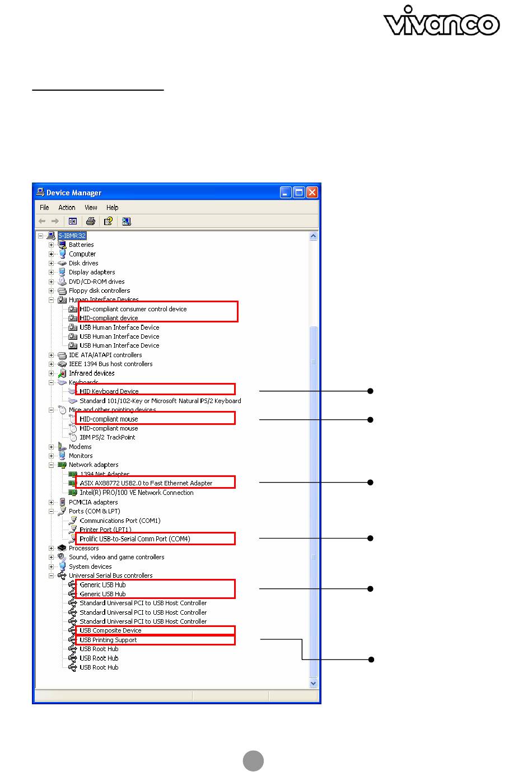Click the Intel PRO/100 VE network card icon

tap(73, 493)
